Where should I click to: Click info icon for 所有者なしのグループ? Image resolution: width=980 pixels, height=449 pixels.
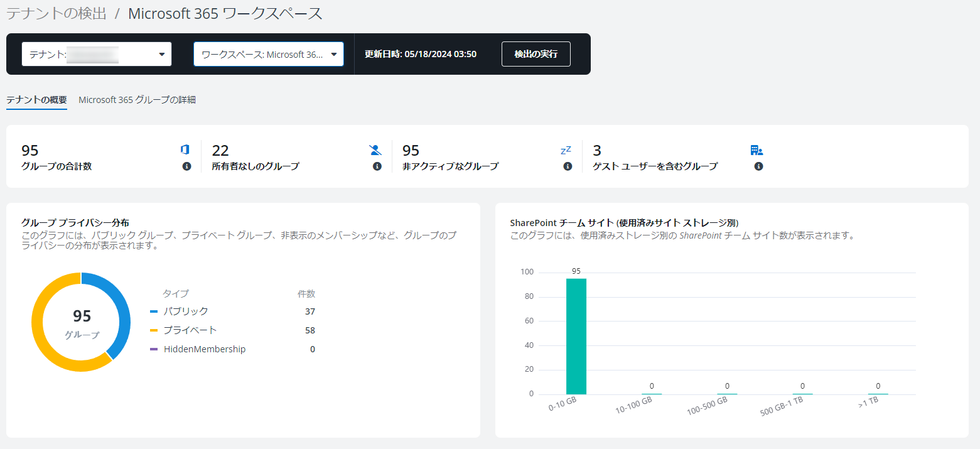[377, 166]
